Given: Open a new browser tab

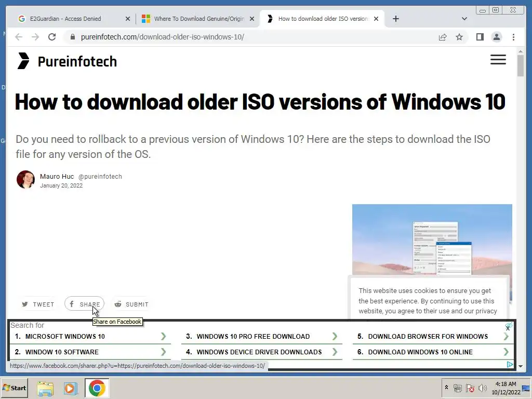Looking at the screenshot, I should point(395,19).
